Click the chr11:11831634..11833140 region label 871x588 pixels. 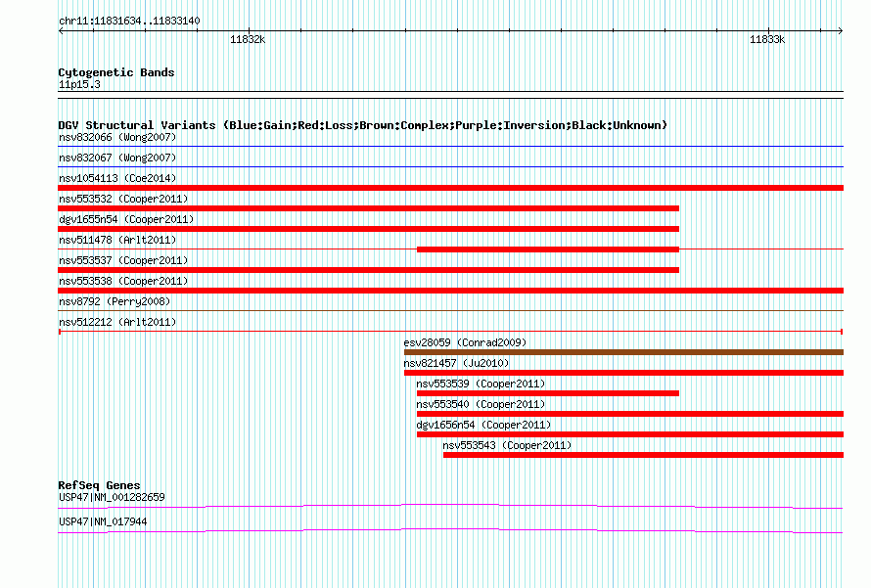129,22
